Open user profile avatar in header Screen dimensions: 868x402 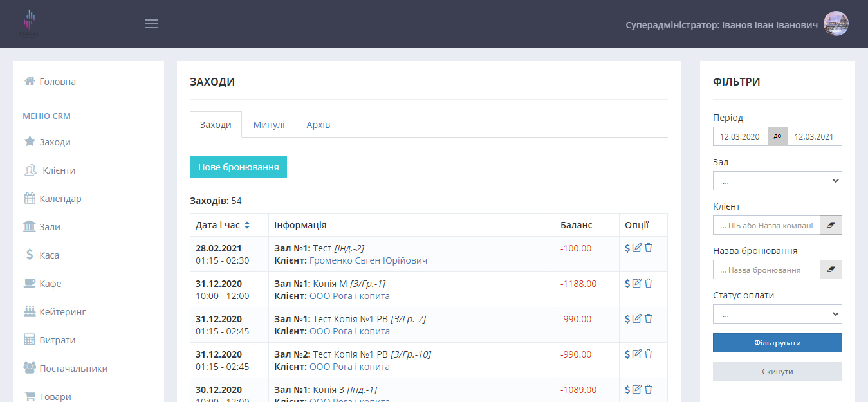coord(836,24)
